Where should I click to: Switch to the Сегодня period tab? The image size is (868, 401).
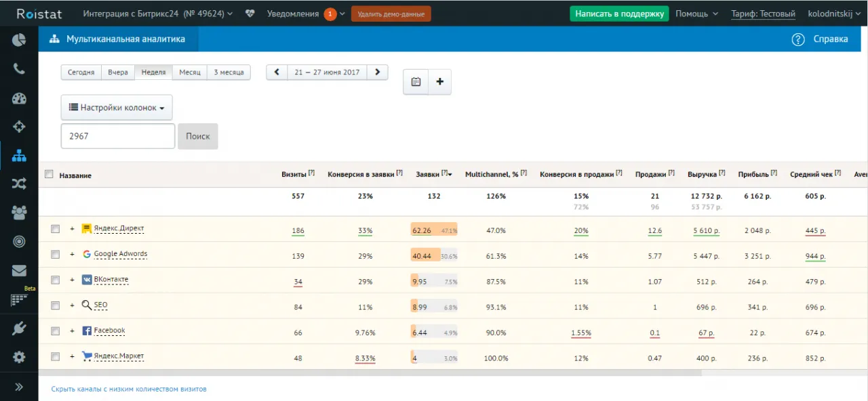click(x=81, y=72)
